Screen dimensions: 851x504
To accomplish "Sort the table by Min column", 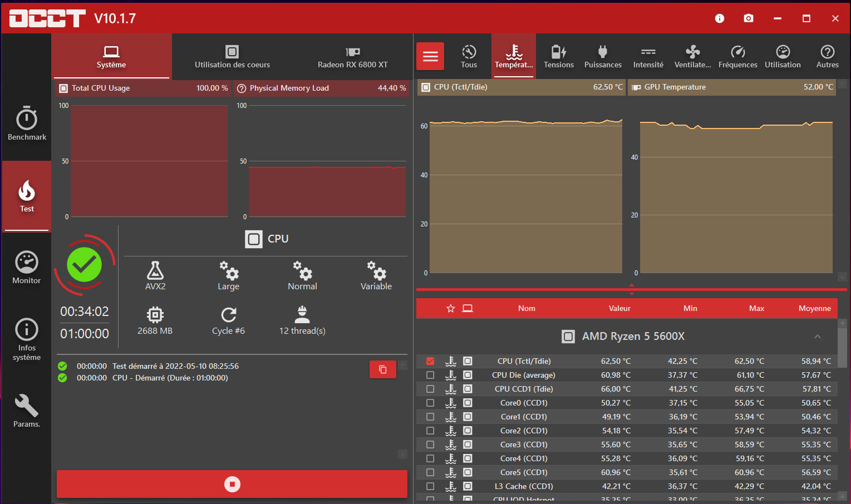I will pos(690,308).
